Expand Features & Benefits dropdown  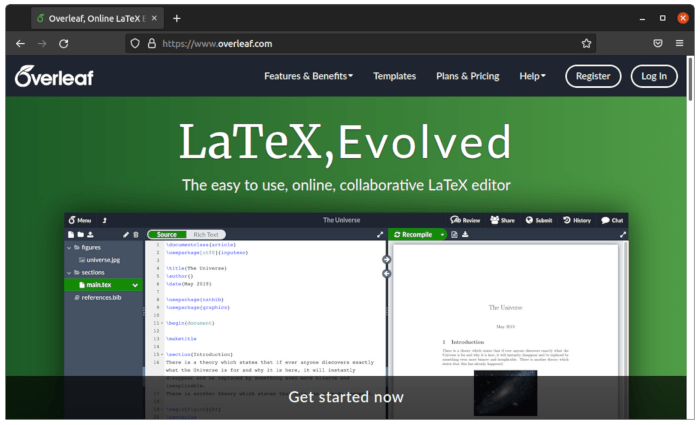click(308, 76)
